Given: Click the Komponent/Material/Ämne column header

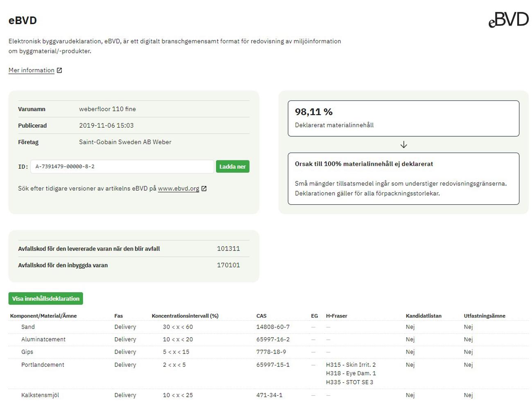Looking at the screenshot, I should (x=43, y=316).
